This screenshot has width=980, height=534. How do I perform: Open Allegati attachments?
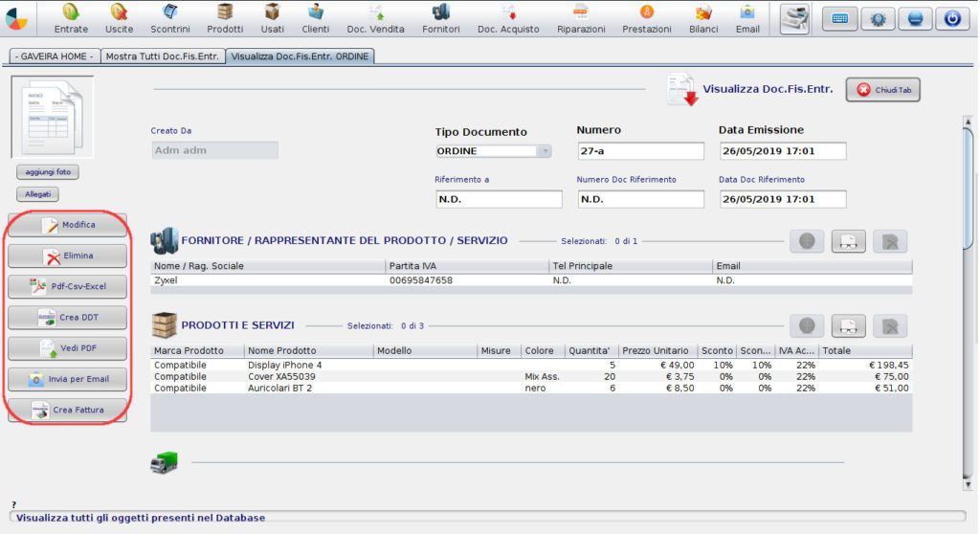pos(37,194)
